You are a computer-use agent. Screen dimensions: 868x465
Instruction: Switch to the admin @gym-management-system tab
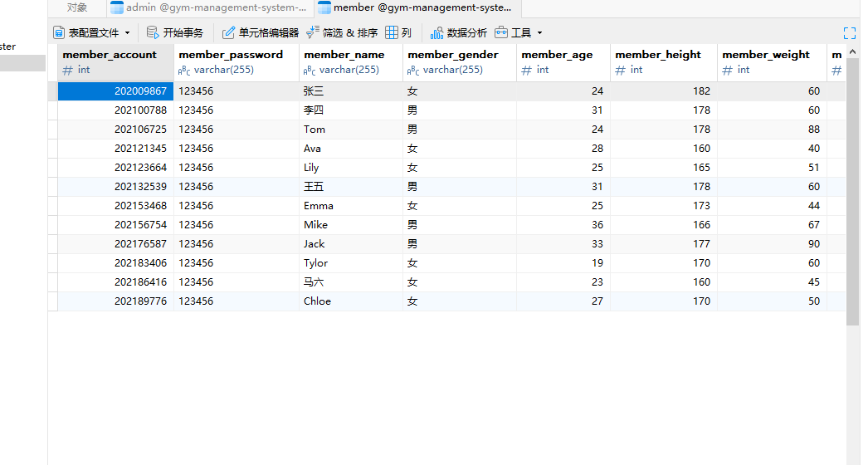(x=210, y=7)
